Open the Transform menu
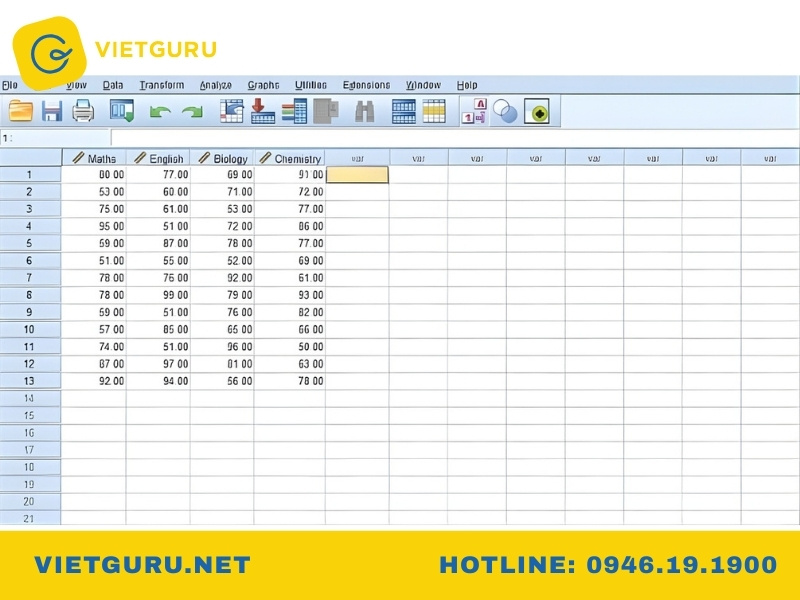 tap(162, 85)
